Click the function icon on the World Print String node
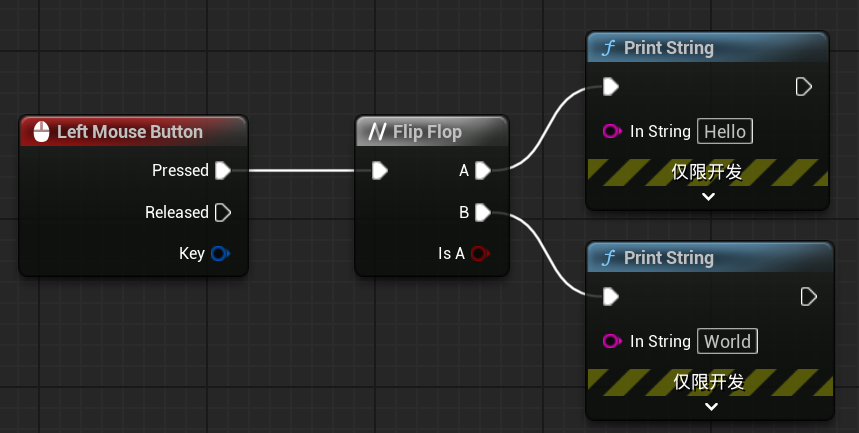 (x=607, y=258)
